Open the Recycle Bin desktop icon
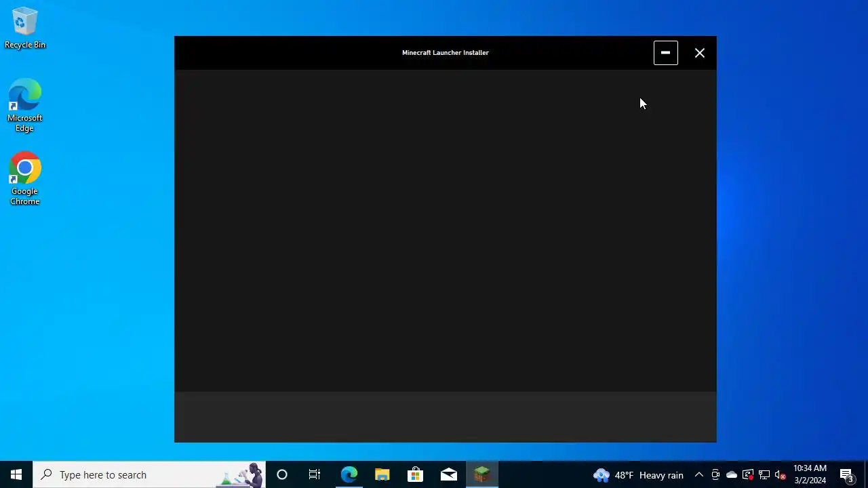868x488 pixels. (x=25, y=28)
